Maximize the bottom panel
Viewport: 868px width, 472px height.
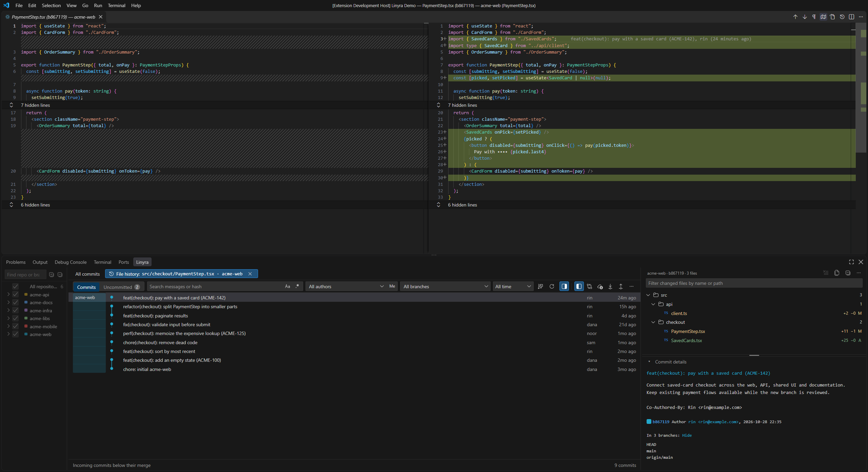851,262
